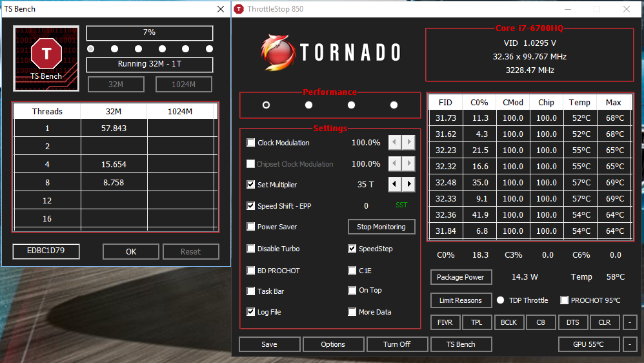Close the TS Bench window
This screenshot has width=644, height=363.
tap(221, 9)
